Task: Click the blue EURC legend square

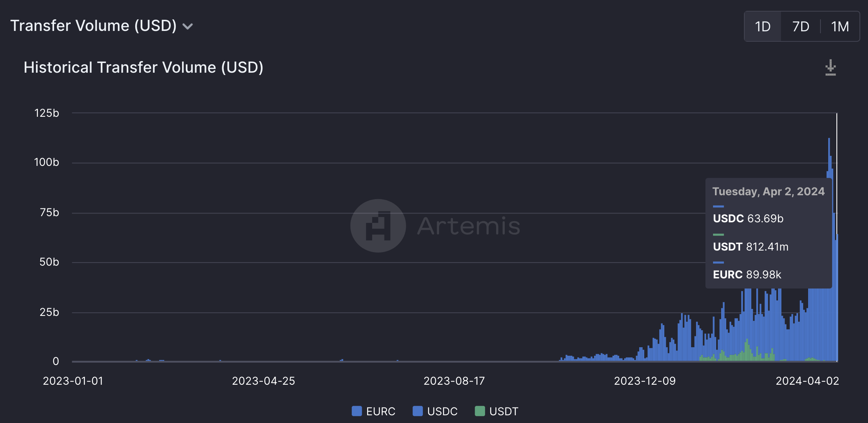Action: tap(356, 411)
